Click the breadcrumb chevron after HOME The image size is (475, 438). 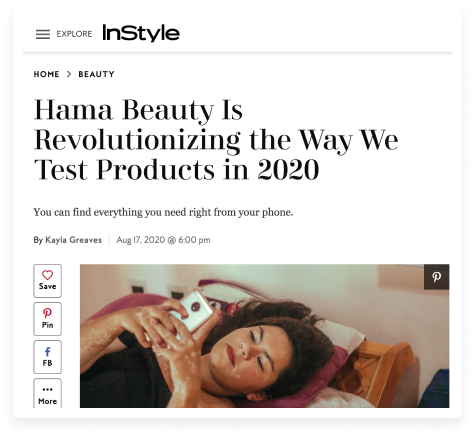69,74
